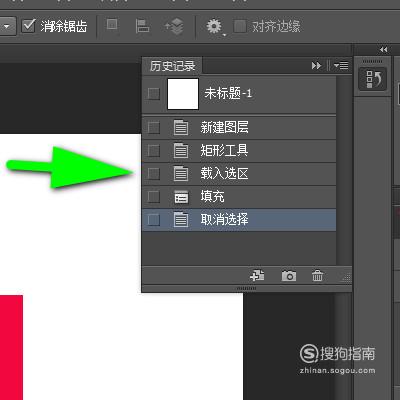The image size is (400, 400).
Task: Click the document icon beside 取消选择
Action: click(181, 220)
